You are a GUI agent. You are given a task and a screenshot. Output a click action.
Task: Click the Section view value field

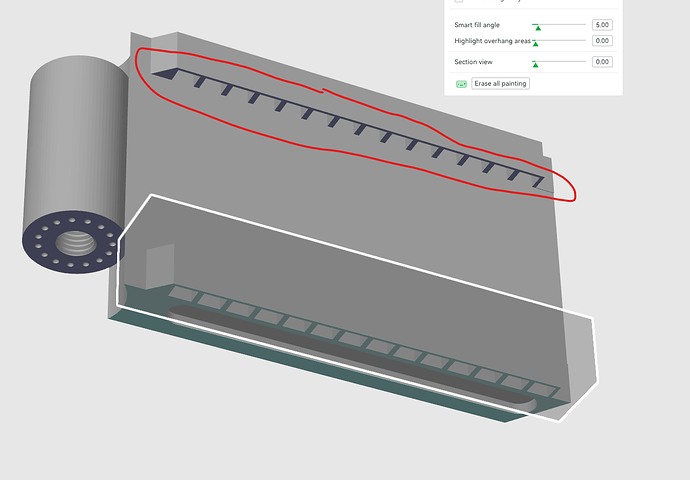coord(602,62)
